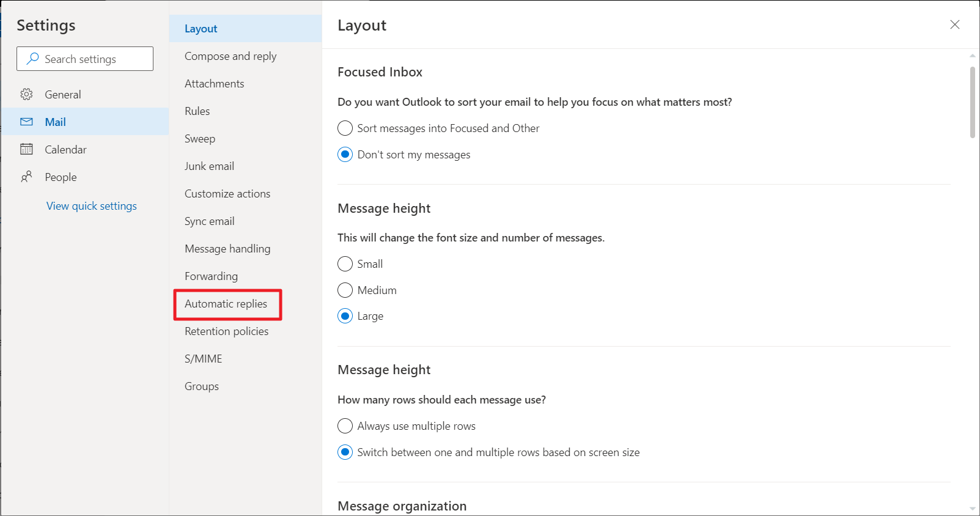Open Automatic replies settings
This screenshot has width=980, height=516.
click(245, 304)
